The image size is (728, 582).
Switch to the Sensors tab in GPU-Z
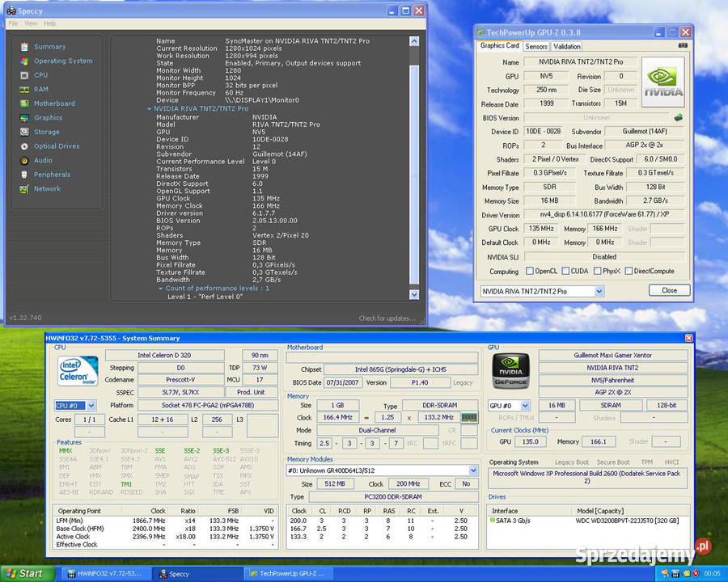(x=536, y=46)
